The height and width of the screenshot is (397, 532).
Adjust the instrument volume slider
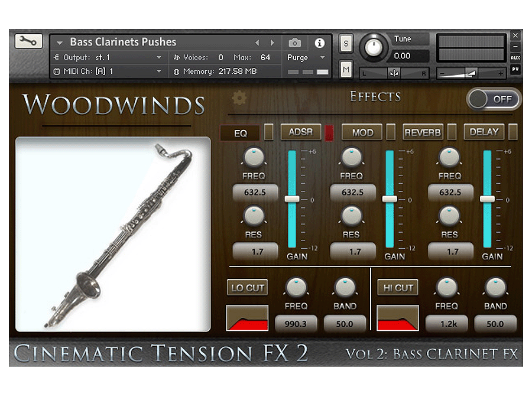471,73
